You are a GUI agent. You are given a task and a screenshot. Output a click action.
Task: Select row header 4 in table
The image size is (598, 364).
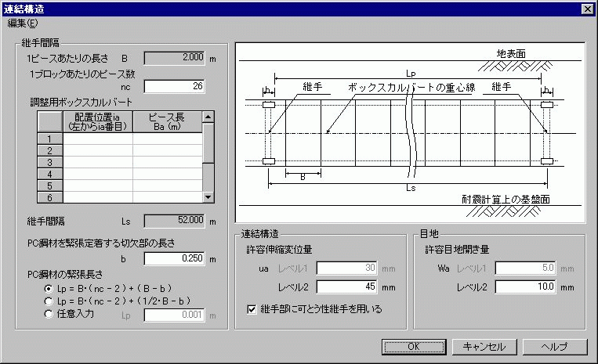point(50,174)
